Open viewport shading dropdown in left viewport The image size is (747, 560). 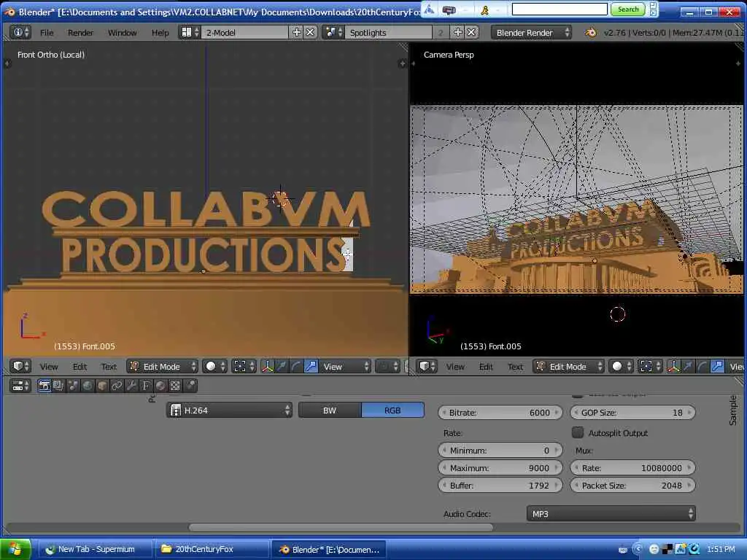point(215,366)
